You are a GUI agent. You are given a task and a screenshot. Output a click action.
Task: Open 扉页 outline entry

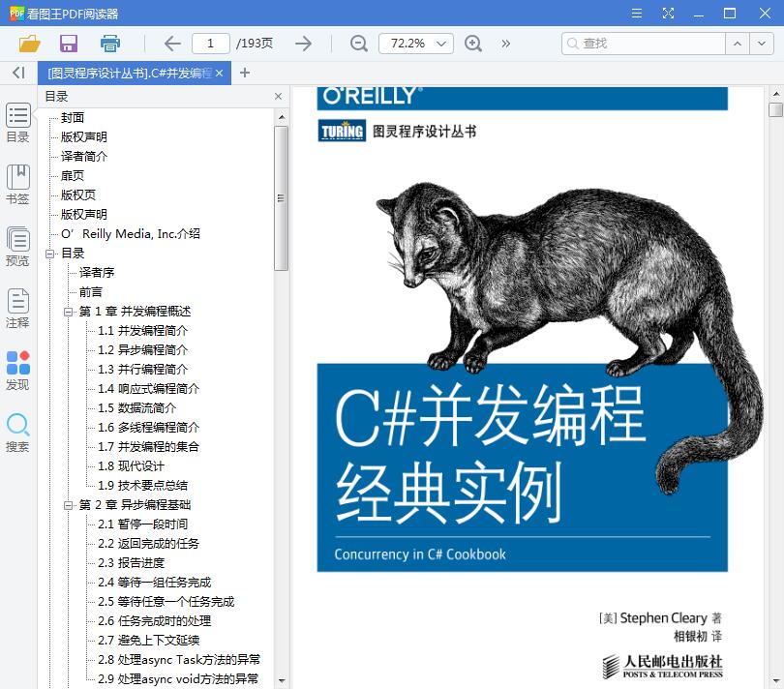73,176
